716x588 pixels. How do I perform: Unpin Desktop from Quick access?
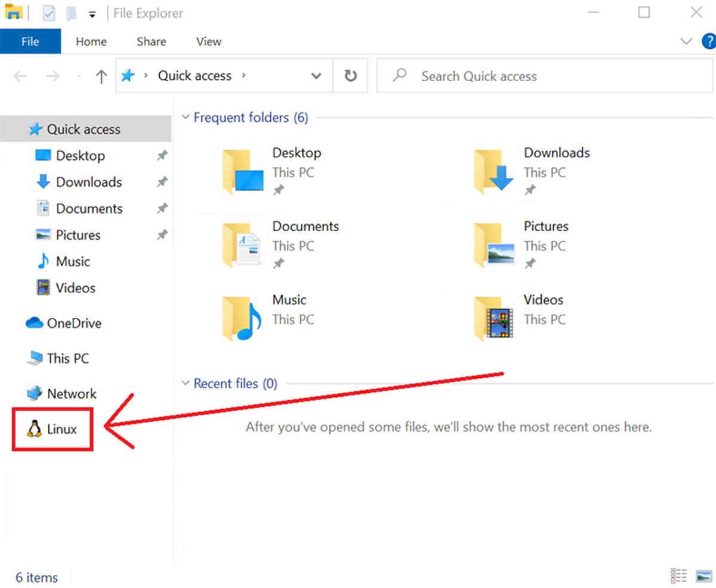tap(162, 156)
